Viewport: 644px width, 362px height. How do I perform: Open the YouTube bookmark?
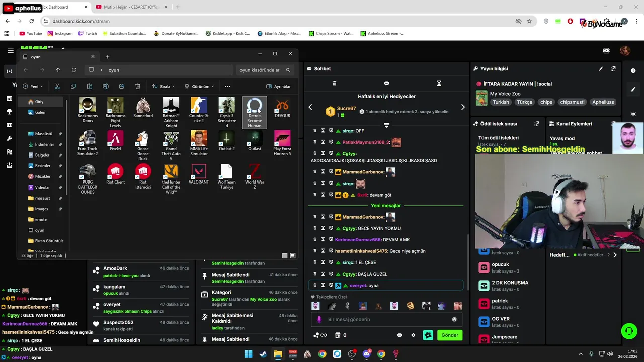tap(31, 33)
